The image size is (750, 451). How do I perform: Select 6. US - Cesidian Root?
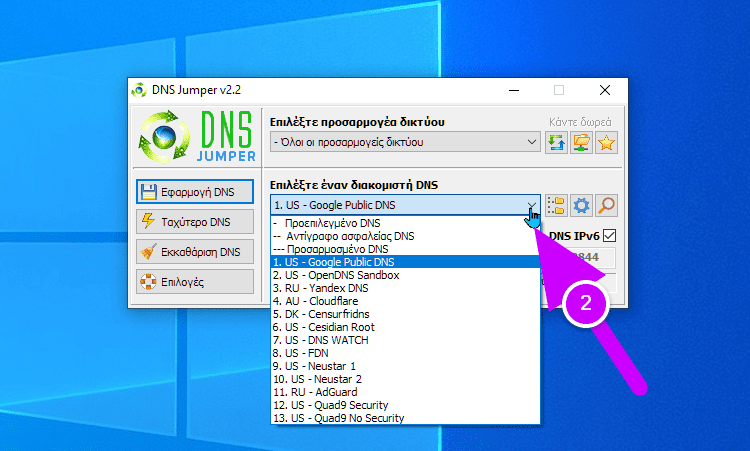tap(405, 327)
